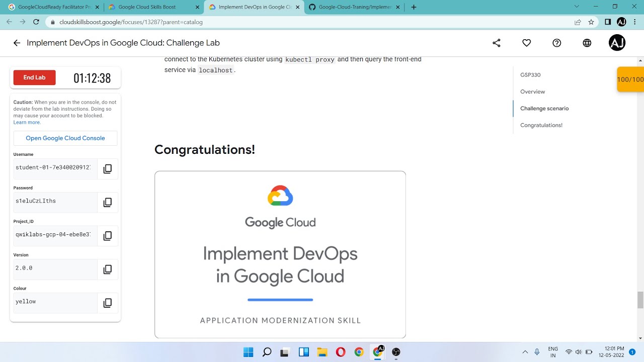Open the tab search dropdown arrow
Viewport: 644px width, 362px height.
point(577,7)
